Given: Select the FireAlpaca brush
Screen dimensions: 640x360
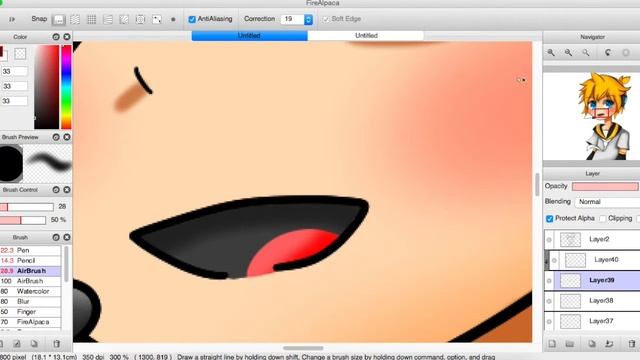Looking at the screenshot, I should click(x=31, y=322).
